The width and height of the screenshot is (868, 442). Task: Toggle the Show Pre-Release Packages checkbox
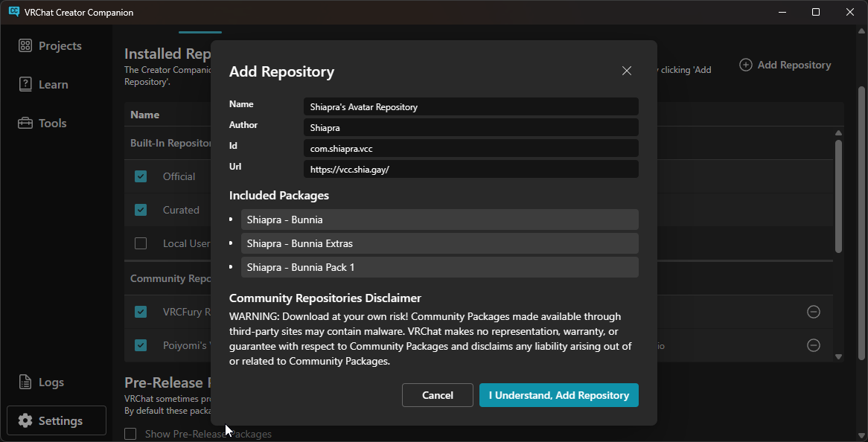click(131, 434)
